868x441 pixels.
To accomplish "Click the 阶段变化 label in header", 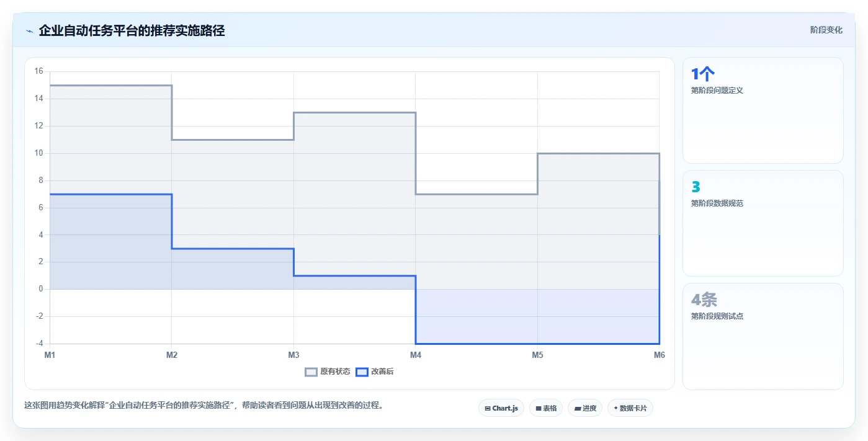I will tap(826, 30).
